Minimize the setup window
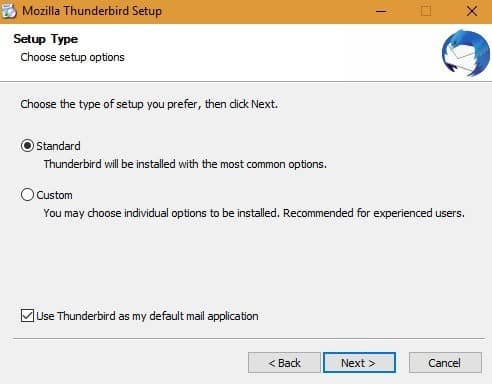Screen dimensions: 492x384 coord(381,11)
